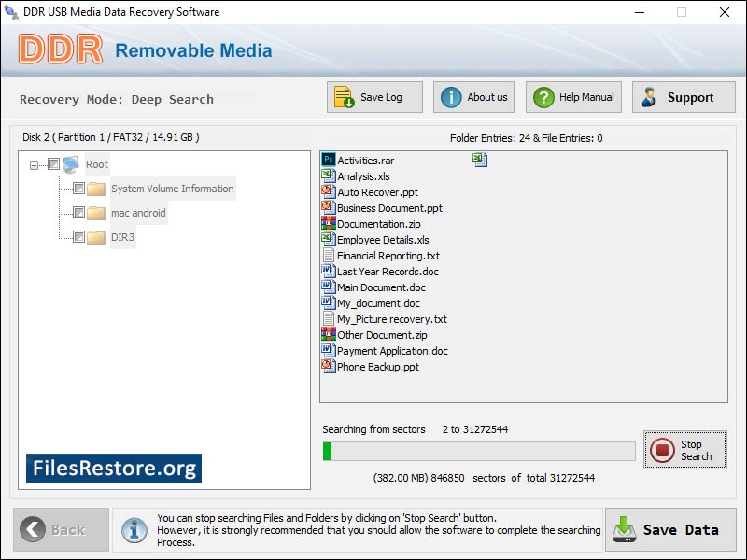Click the sector search progress bar
The height and width of the screenshot is (560, 747).
tap(478, 450)
